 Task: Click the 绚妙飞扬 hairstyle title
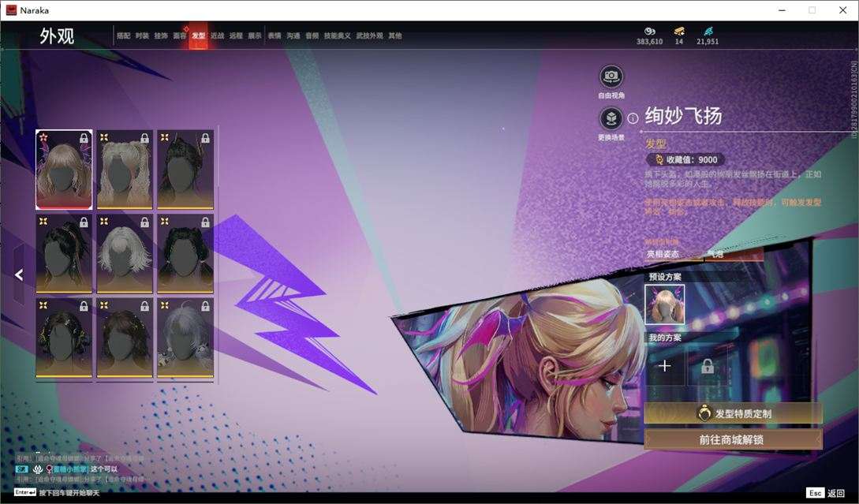pos(683,116)
